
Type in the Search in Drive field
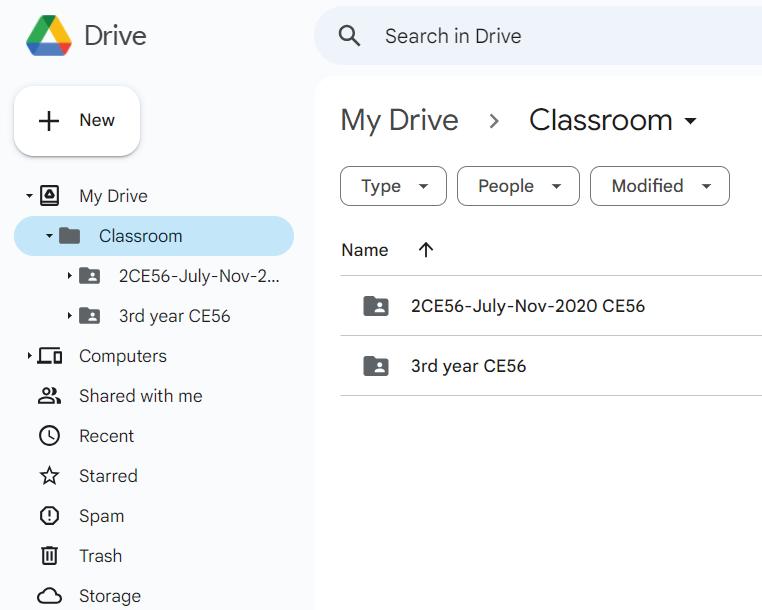coord(560,36)
